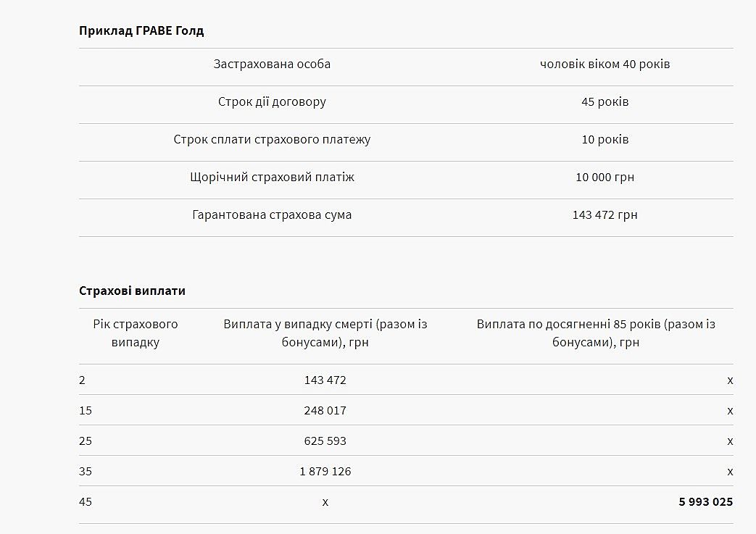This screenshot has width=756, height=534.
Task: Select the 1 879 126 payout cell
Action: coord(325,471)
